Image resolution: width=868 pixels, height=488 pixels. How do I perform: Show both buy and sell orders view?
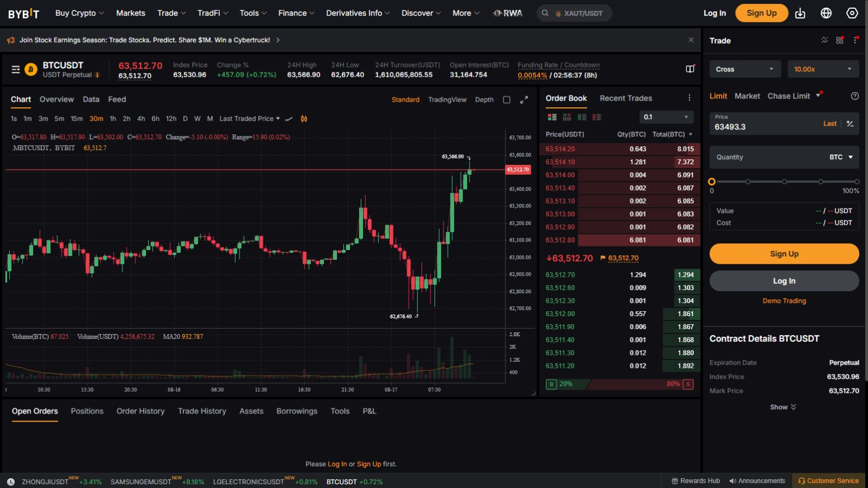(552, 117)
